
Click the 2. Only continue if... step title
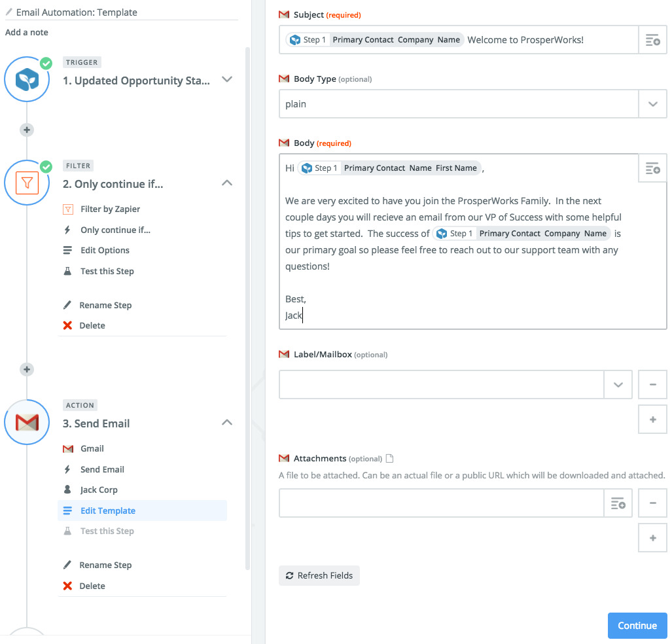point(113,184)
